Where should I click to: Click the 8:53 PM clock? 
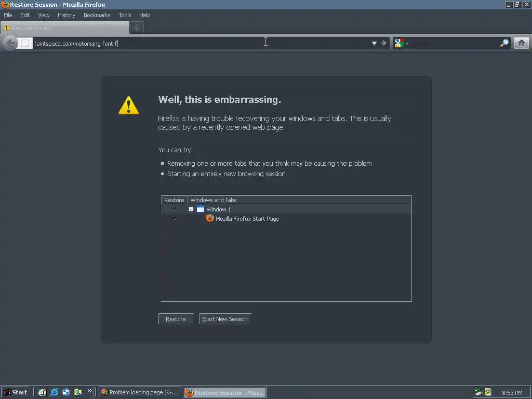(512, 393)
